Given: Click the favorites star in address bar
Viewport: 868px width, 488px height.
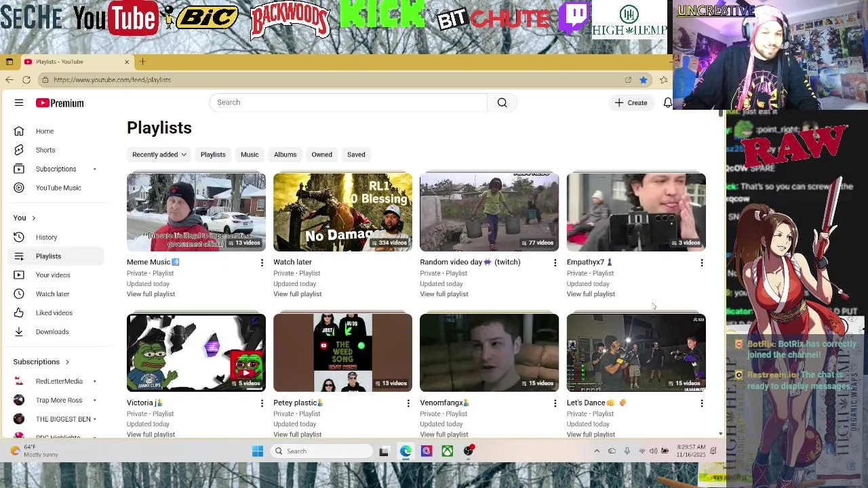Looking at the screenshot, I should click(643, 80).
